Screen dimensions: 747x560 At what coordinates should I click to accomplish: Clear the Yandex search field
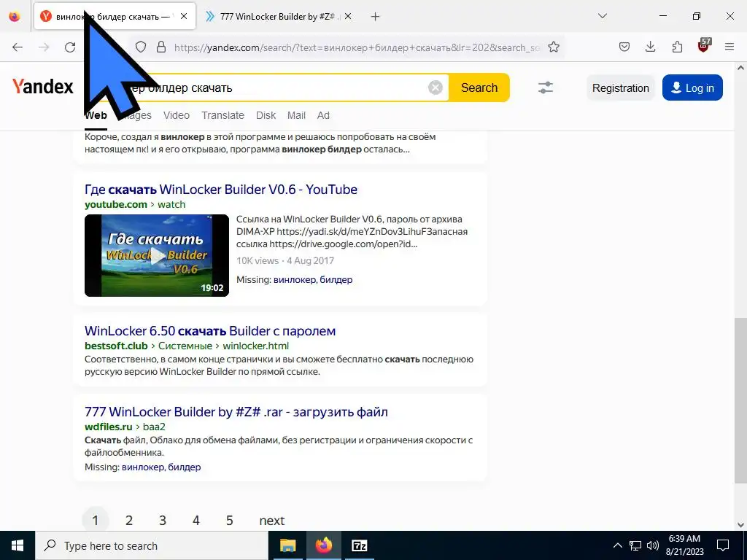(x=435, y=87)
